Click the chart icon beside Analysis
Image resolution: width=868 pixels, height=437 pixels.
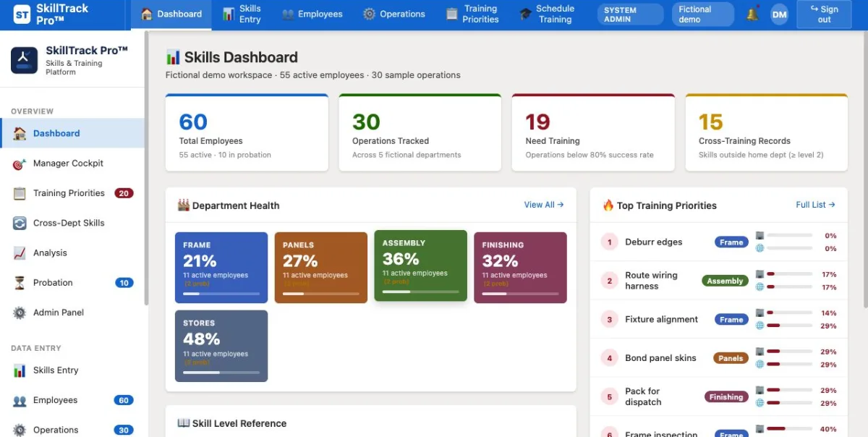[20, 253]
